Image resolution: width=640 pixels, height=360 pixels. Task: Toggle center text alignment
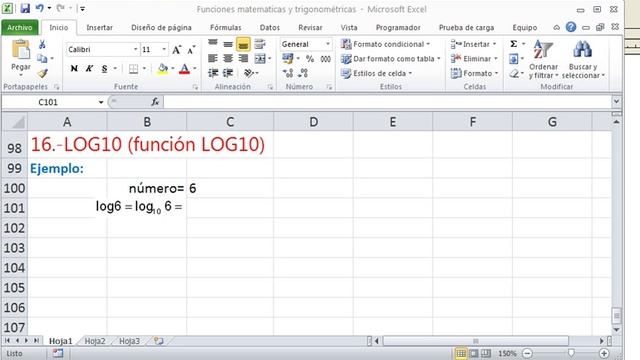point(228,59)
